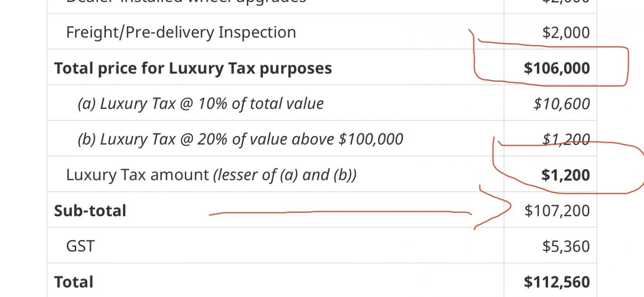644x297 pixels.
Task: Select the $112,560 final total
Action: click(x=557, y=282)
